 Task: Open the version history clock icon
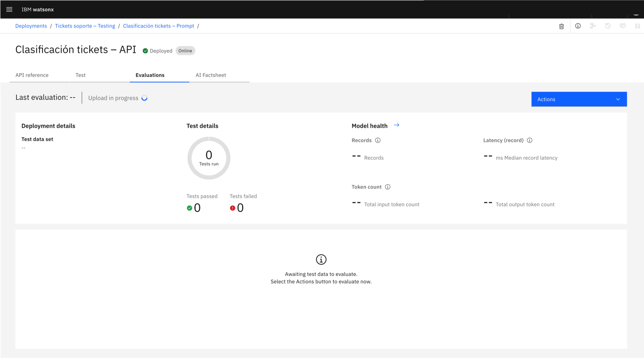608,26
